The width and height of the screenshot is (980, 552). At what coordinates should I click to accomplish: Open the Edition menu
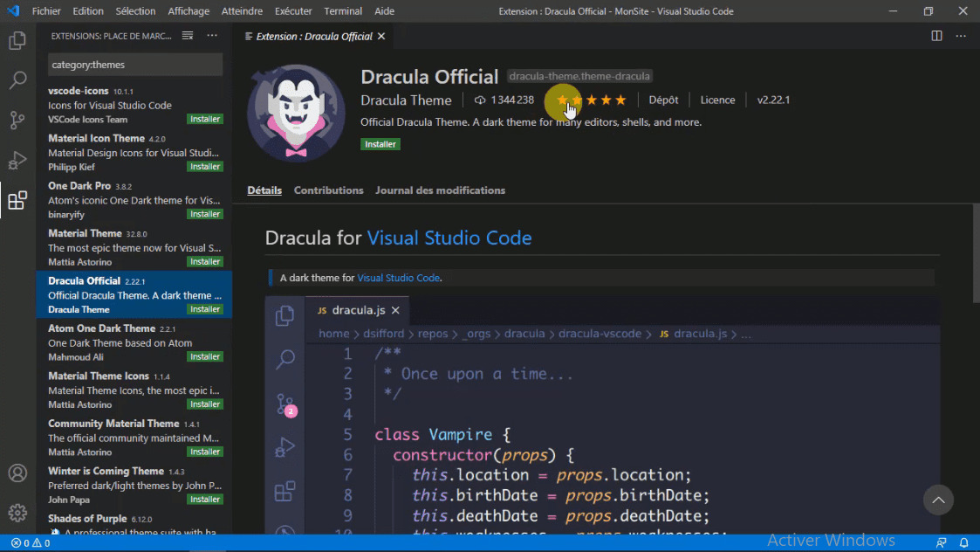(88, 11)
